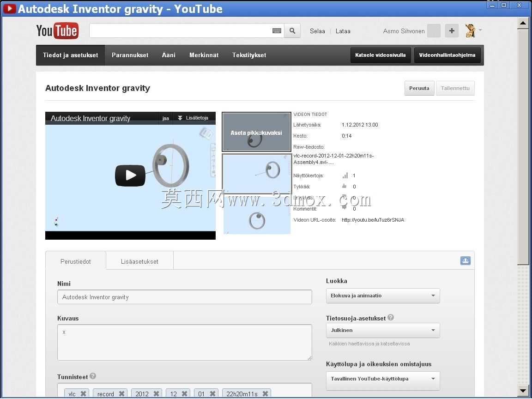
Task: Click the Autodesk Inventor gravity title in player
Action: pos(90,118)
